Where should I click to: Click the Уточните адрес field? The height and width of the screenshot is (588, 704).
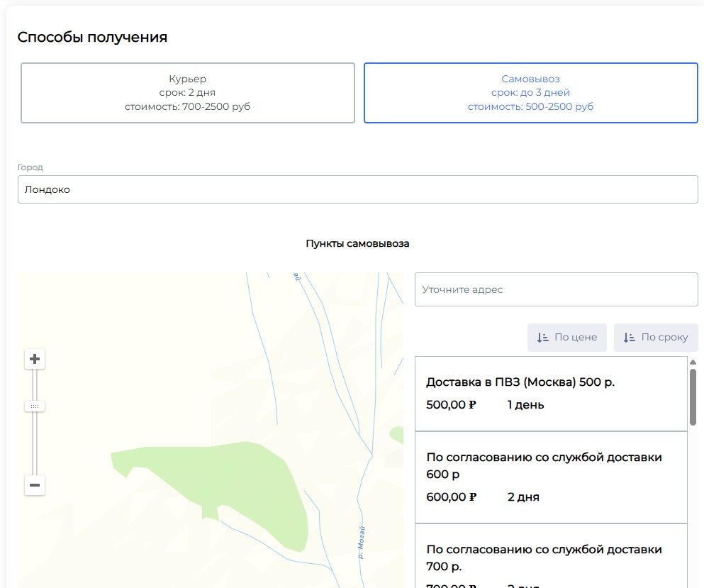pos(557,289)
